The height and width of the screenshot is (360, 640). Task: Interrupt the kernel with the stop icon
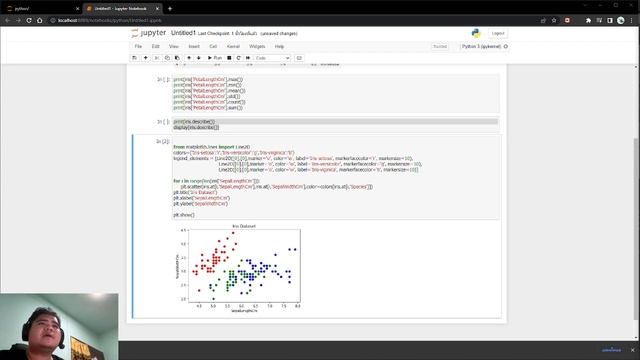[x=229, y=58]
